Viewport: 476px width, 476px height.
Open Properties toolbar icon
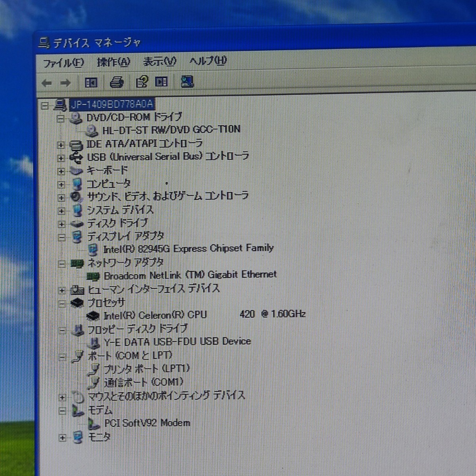point(142,82)
